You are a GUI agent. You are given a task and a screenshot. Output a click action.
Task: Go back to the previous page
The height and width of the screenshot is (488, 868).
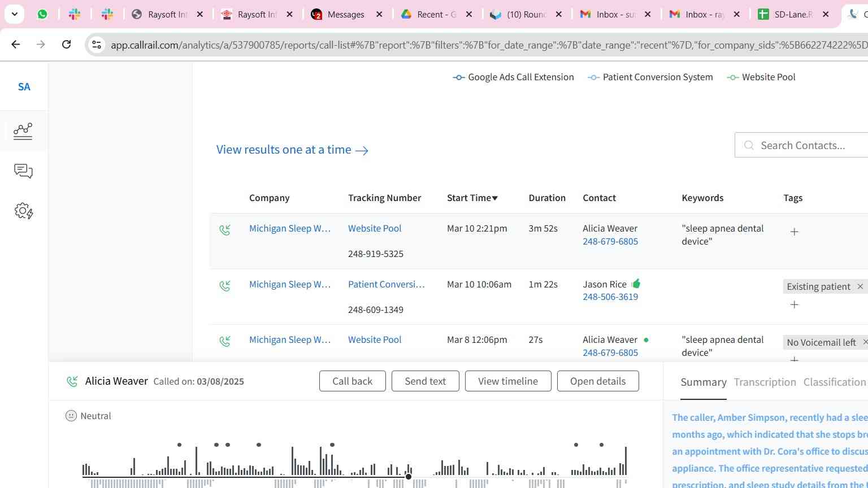tap(16, 44)
